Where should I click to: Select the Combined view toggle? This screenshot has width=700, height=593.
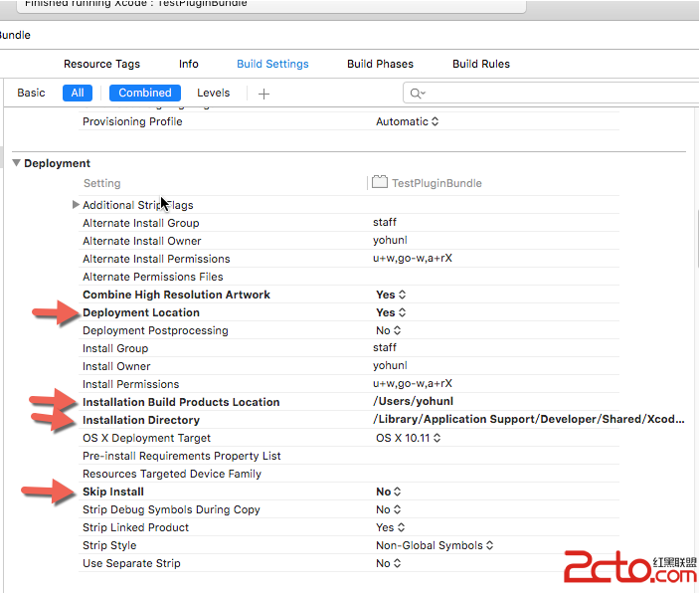tap(145, 93)
